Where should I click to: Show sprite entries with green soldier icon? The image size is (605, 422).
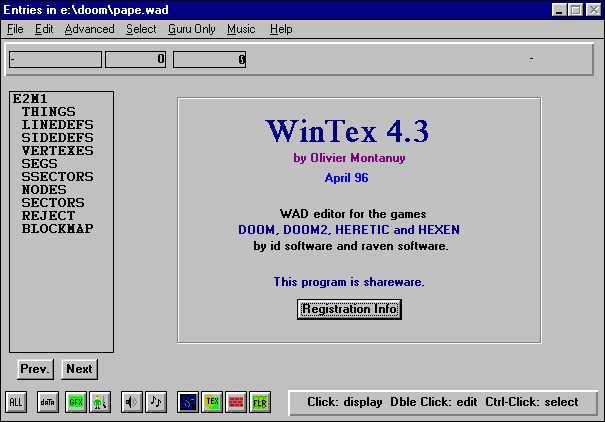(x=100, y=402)
